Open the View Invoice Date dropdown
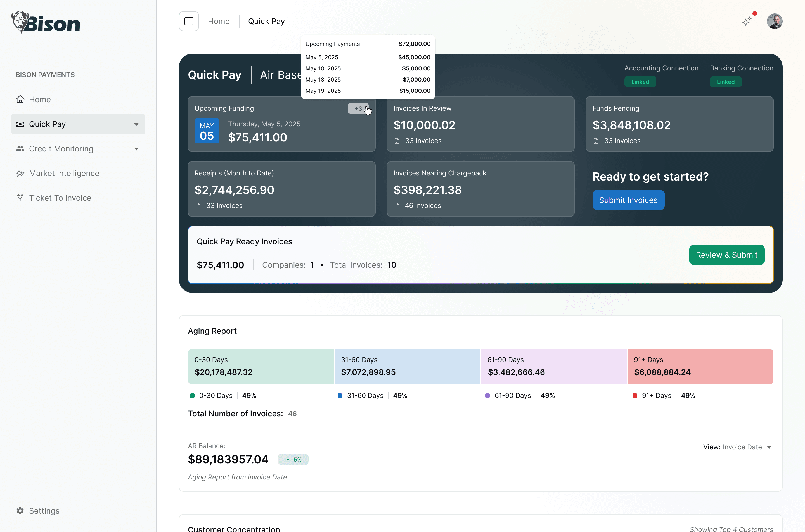The width and height of the screenshot is (805, 532). 738,447
